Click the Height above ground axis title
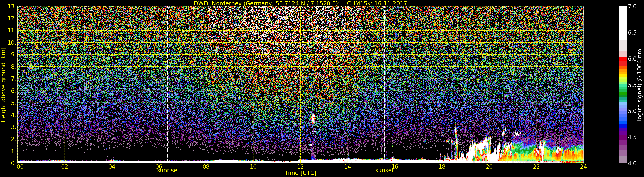 (x=3, y=85)
